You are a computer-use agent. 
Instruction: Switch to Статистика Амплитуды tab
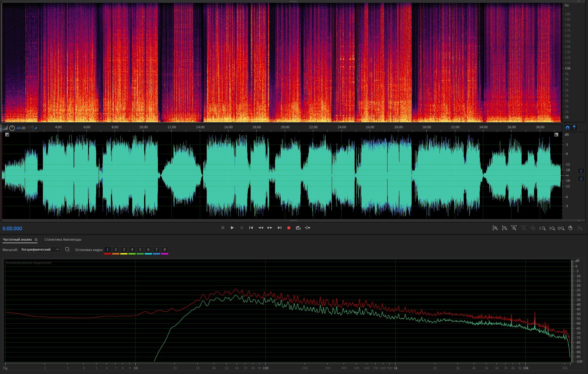click(63, 240)
